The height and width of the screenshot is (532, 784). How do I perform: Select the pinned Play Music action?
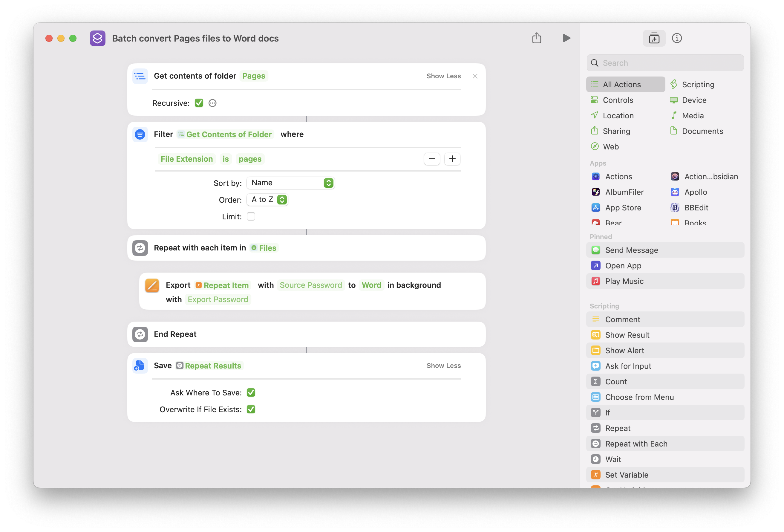tap(665, 281)
